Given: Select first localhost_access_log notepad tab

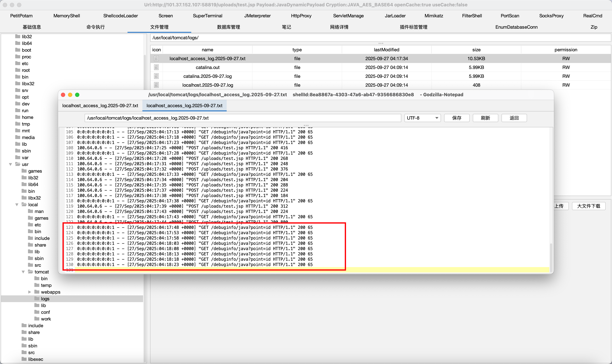Looking at the screenshot, I should click(100, 105).
